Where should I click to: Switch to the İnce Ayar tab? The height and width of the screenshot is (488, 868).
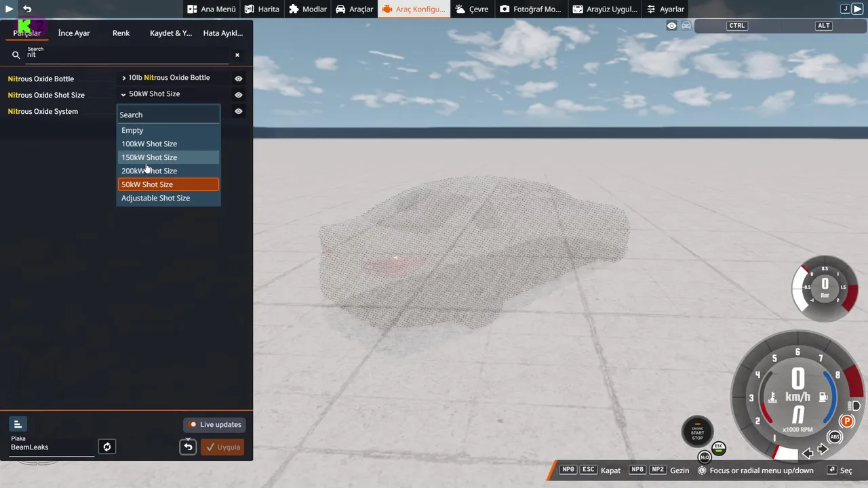74,33
